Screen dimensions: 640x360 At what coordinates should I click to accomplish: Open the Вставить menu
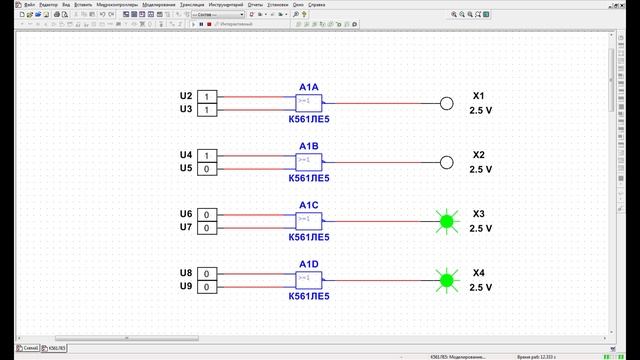pos(83,5)
